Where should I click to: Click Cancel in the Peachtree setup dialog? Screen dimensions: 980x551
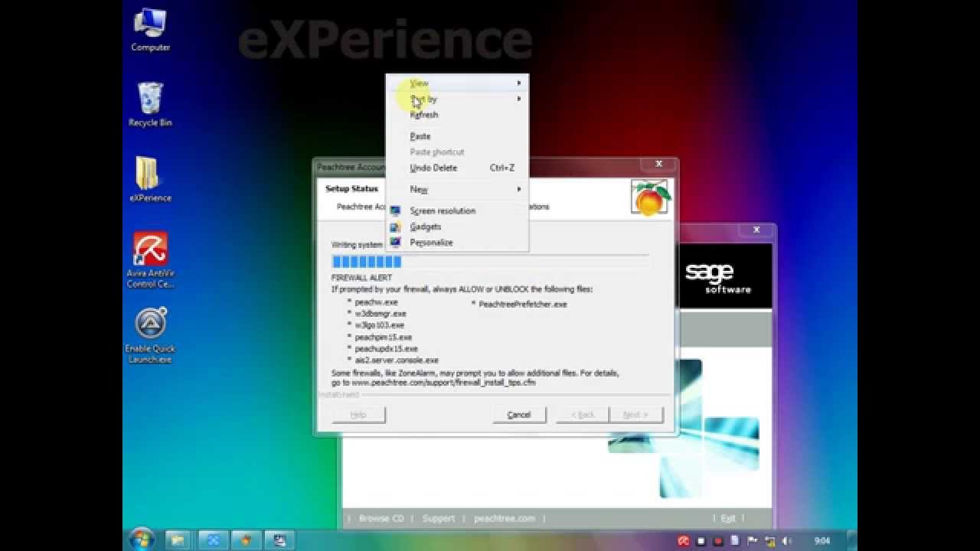519,415
